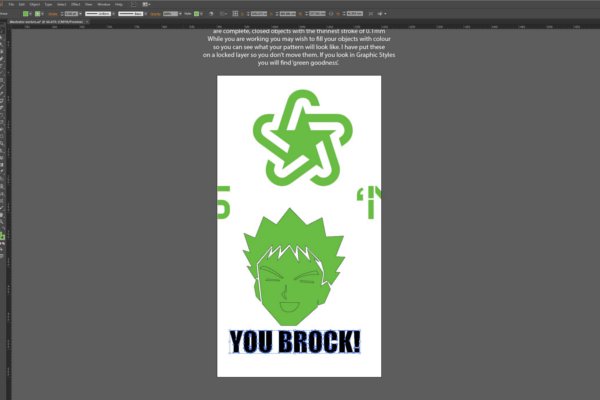
Task: Open the brush definition dropdown
Action: pyautogui.click(x=146, y=14)
